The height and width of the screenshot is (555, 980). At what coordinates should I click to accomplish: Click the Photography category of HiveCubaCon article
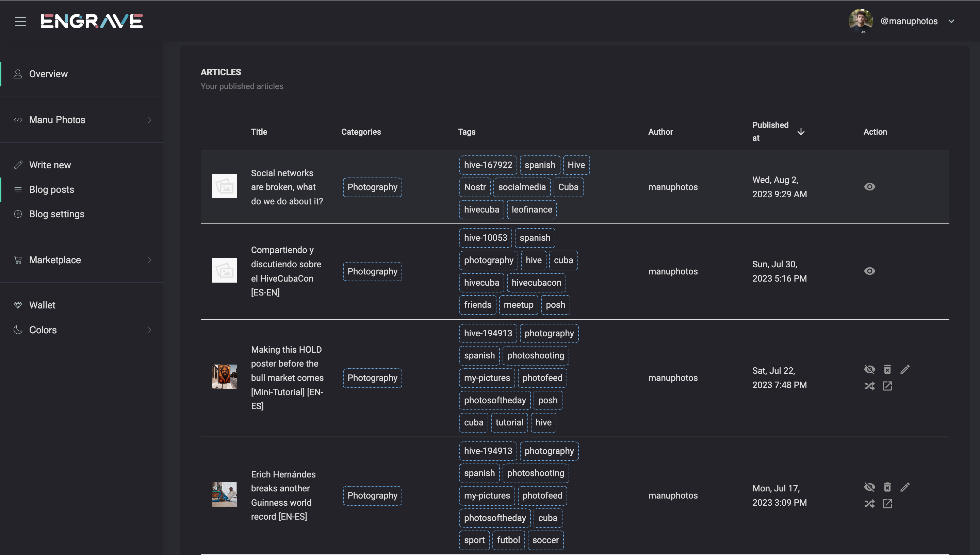(372, 271)
